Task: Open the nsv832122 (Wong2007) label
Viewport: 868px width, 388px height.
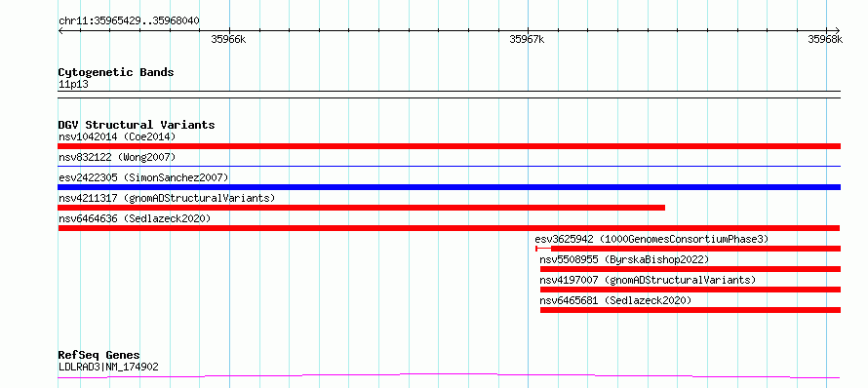Action: point(117,157)
